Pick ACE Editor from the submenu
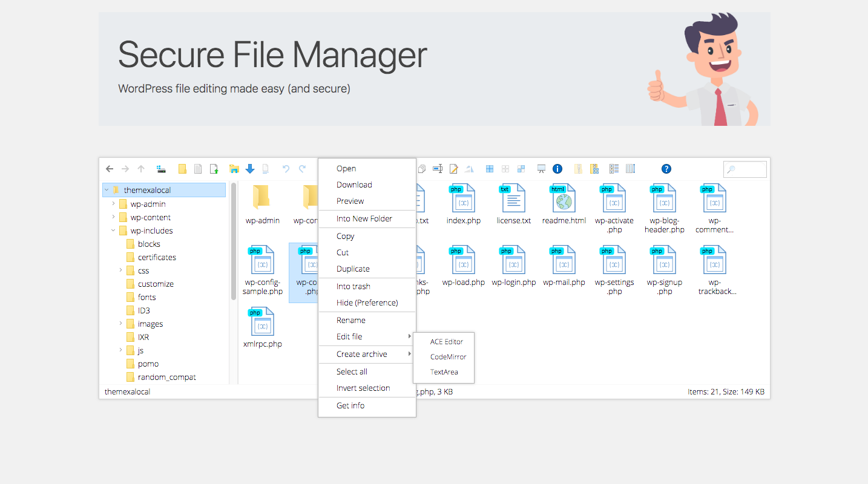Viewport: 868px width, 484px height. (x=444, y=342)
